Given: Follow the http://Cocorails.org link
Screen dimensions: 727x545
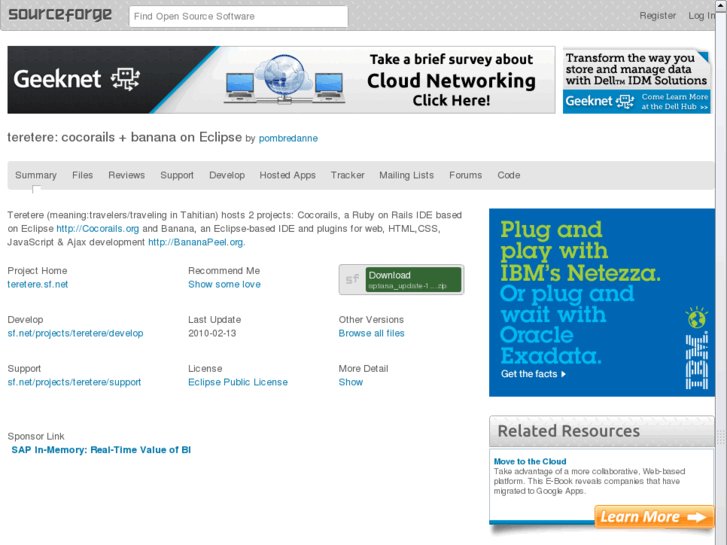Looking at the screenshot, I should pos(97,229).
